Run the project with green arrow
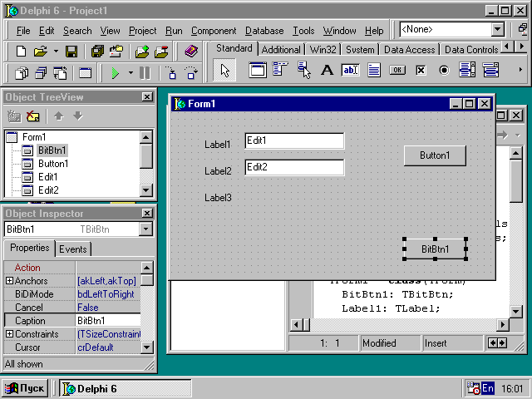532x399 pixels. (x=116, y=73)
